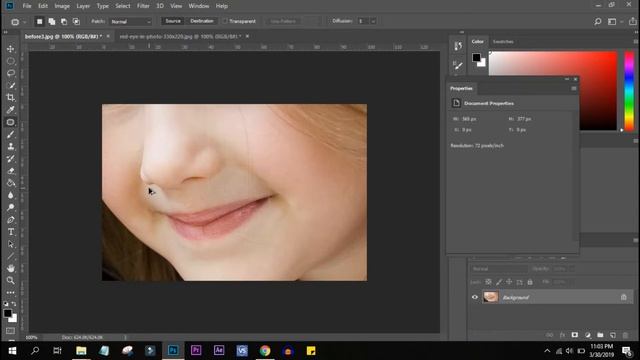Image resolution: width=640 pixels, height=360 pixels.
Task: Toggle visibility of the Background layer
Action: [x=475, y=297]
